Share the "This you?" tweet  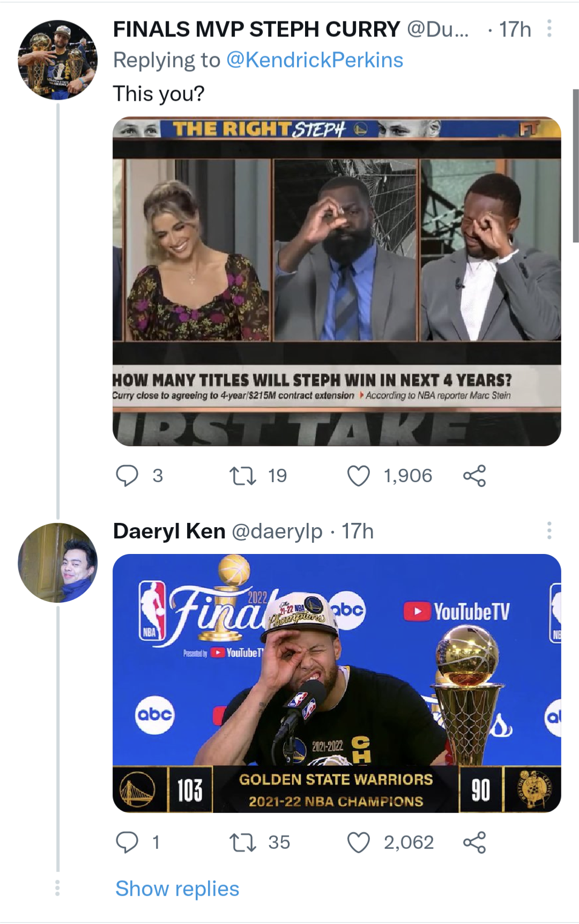point(474,476)
